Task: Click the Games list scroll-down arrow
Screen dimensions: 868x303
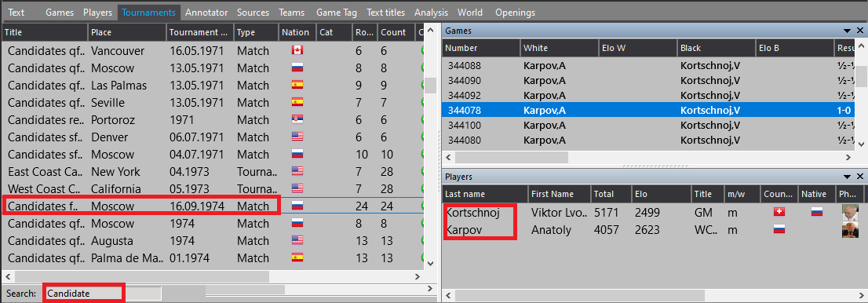Action: (862, 144)
